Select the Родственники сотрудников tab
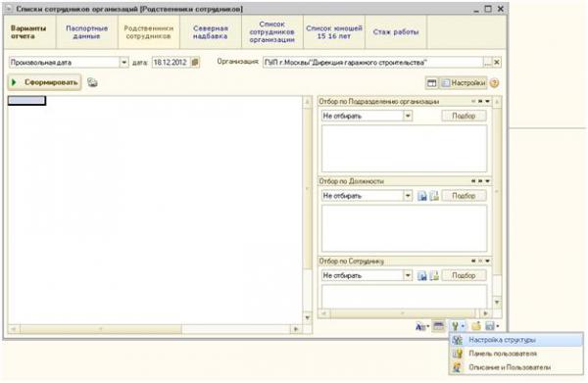 [x=149, y=32]
